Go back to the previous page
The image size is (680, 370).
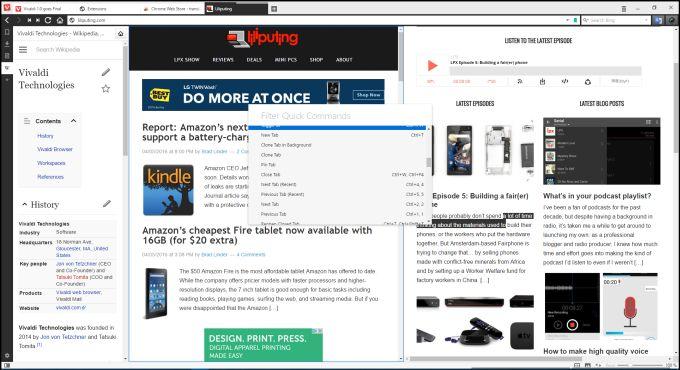7,20
